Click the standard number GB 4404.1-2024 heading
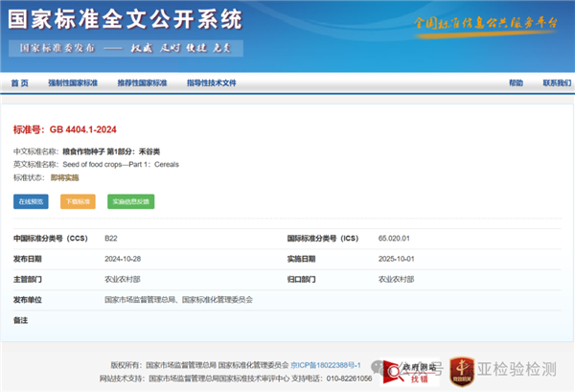Viewport: 575px width, 392px height. [65, 128]
